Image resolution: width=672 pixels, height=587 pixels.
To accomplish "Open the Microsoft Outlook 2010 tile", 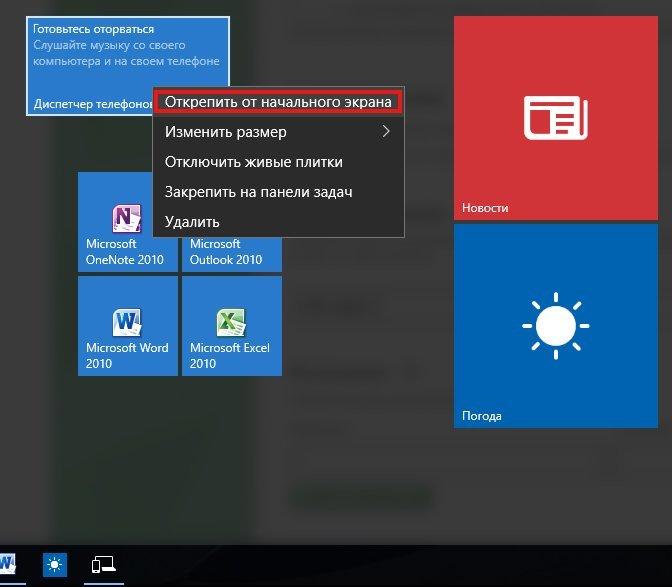I will 232,255.
